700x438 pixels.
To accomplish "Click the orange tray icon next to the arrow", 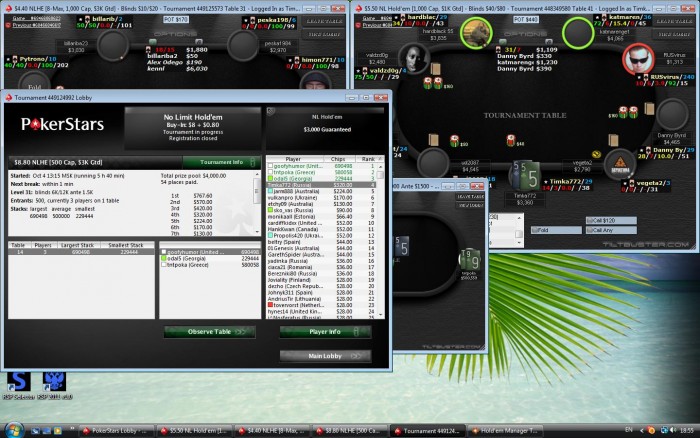I will point(652,430).
